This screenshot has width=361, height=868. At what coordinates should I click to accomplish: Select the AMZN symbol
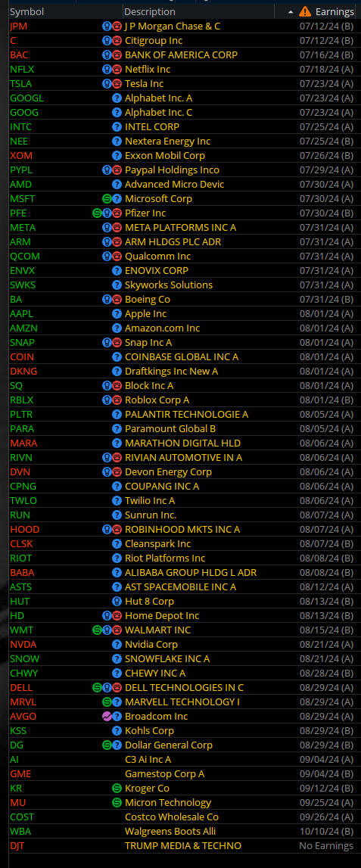(23, 328)
